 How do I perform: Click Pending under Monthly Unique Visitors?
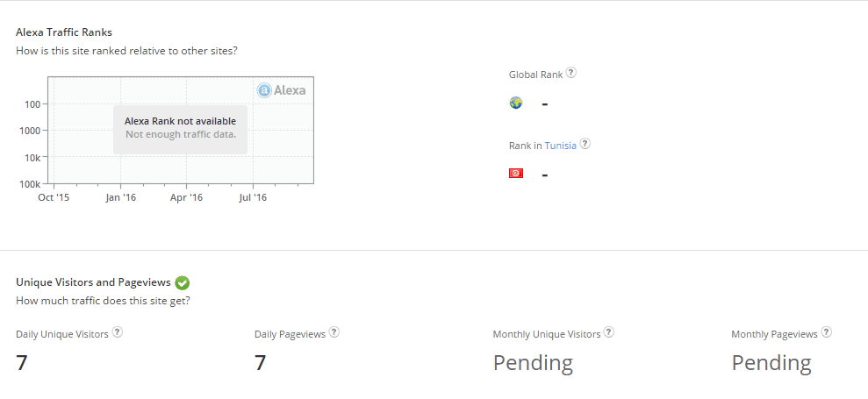tap(533, 362)
